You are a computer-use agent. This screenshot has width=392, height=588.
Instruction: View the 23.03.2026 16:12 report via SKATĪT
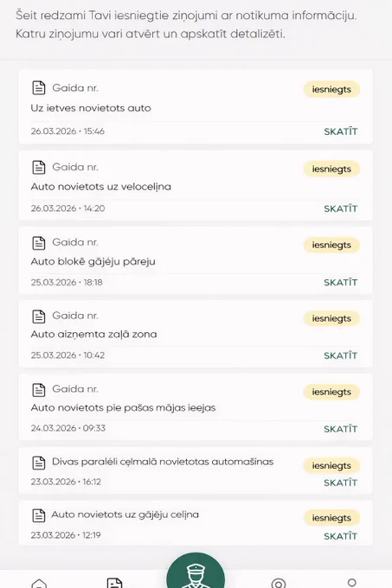341,483
